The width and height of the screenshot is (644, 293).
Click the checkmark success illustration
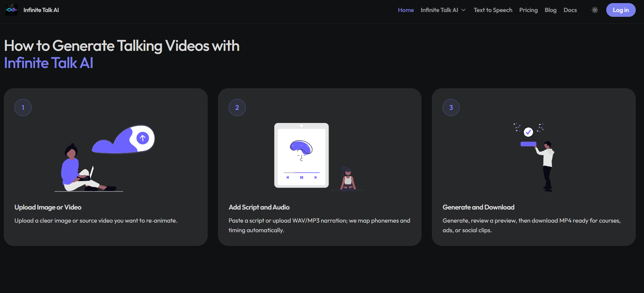point(528,132)
